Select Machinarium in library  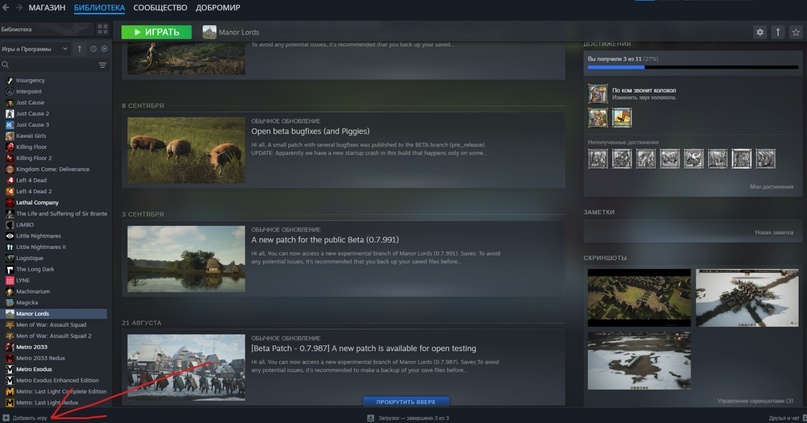pyautogui.click(x=33, y=291)
